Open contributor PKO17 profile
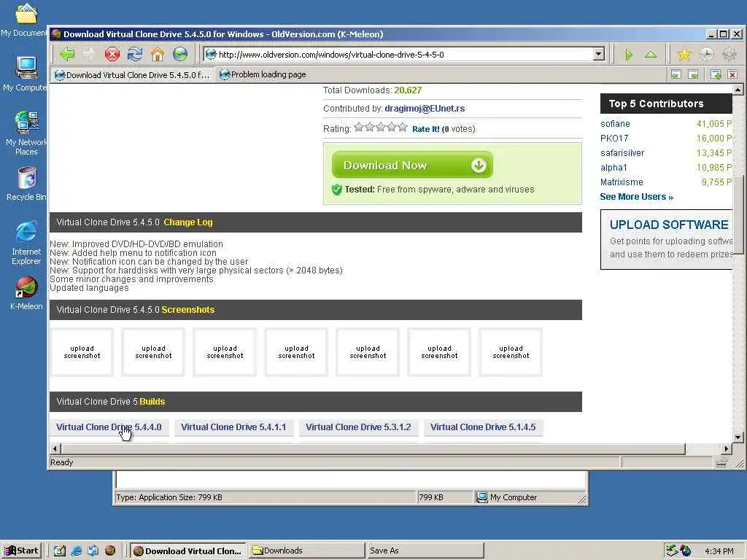This screenshot has height=560, width=747. pos(614,138)
